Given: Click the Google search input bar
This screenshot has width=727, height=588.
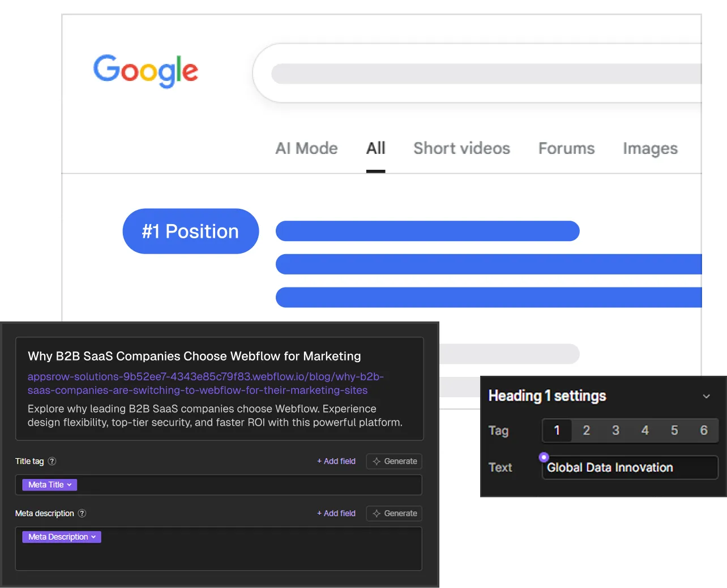Looking at the screenshot, I should click(477, 73).
